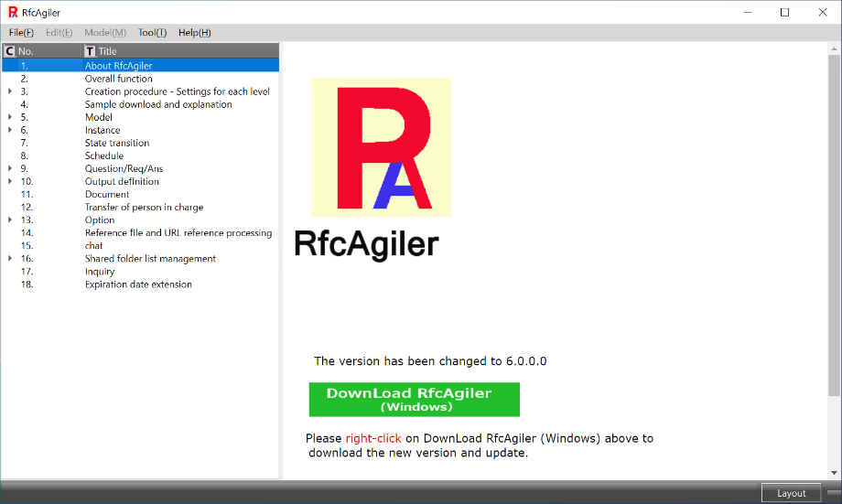842x504 pixels.
Task: Open the File menu
Action: pos(21,32)
